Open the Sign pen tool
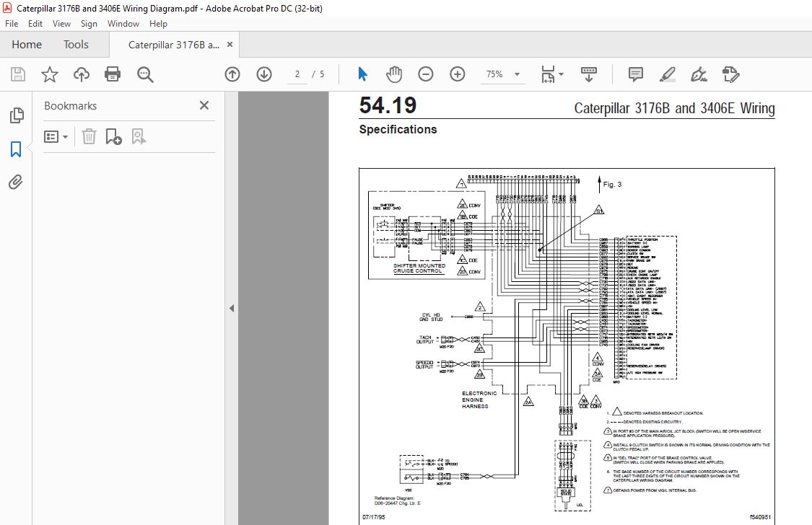Screen dimensions: 812x525 click(x=699, y=74)
